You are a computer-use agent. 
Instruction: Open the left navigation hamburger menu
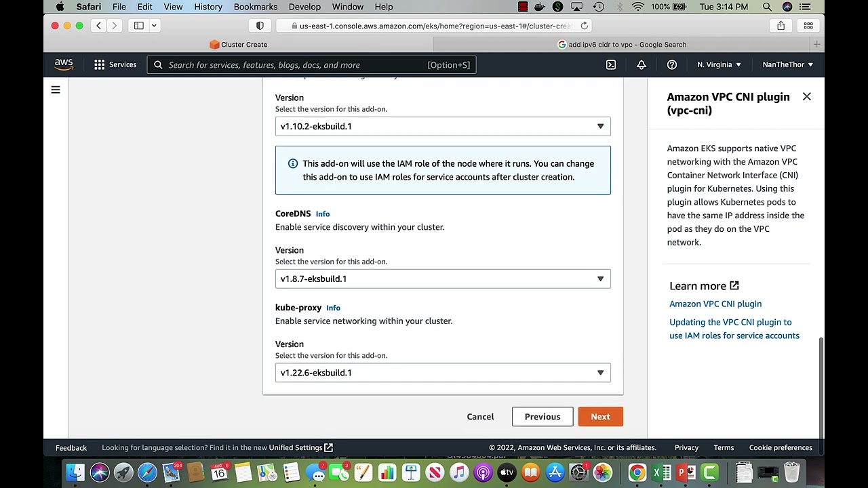coord(56,89)
